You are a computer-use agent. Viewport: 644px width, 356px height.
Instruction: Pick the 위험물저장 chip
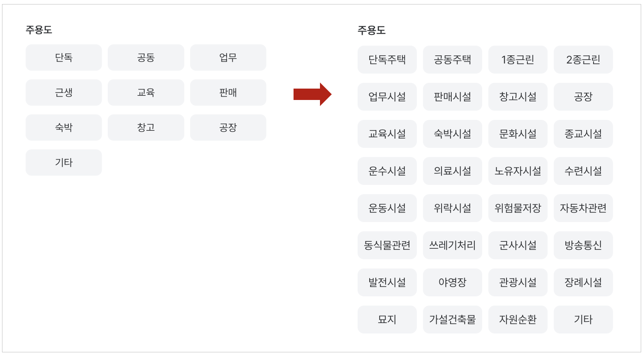(x=518, y=208)
